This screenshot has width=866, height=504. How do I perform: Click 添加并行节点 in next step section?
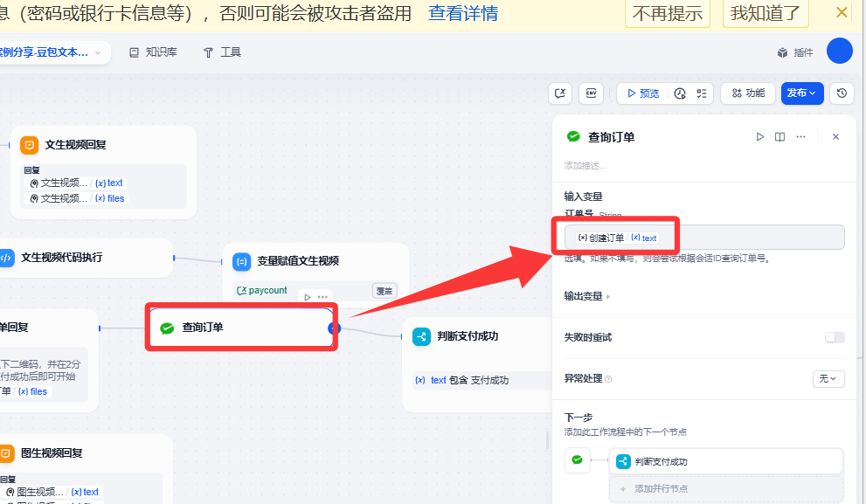[x=726, y=489]
